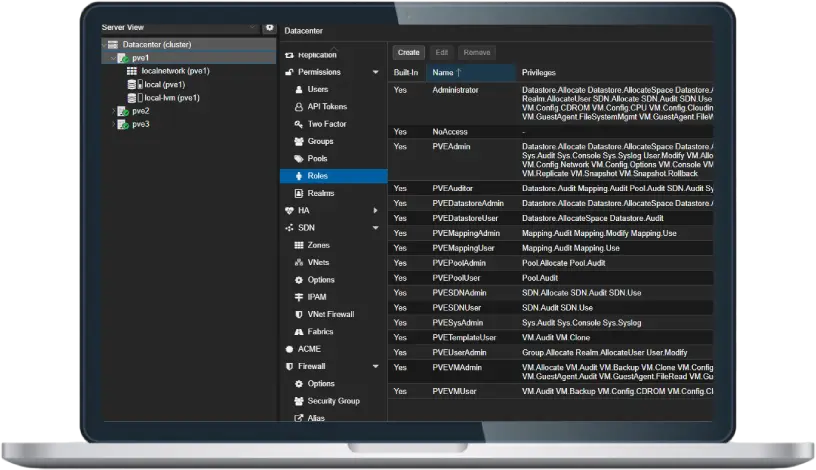The height and width of the screenshot is (470, 816).
Task: Click the Remove button
Action: (477, 53)
